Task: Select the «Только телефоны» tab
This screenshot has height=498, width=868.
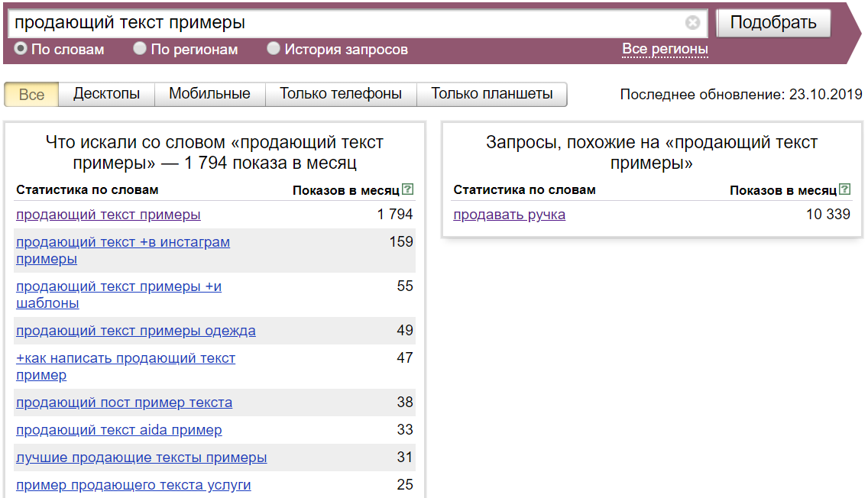Action: 341,94
